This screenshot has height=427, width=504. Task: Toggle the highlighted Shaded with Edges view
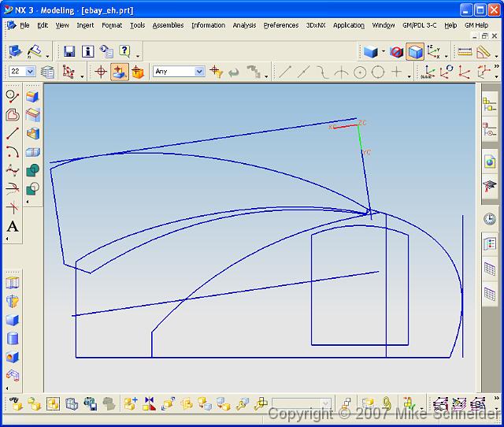415,52
